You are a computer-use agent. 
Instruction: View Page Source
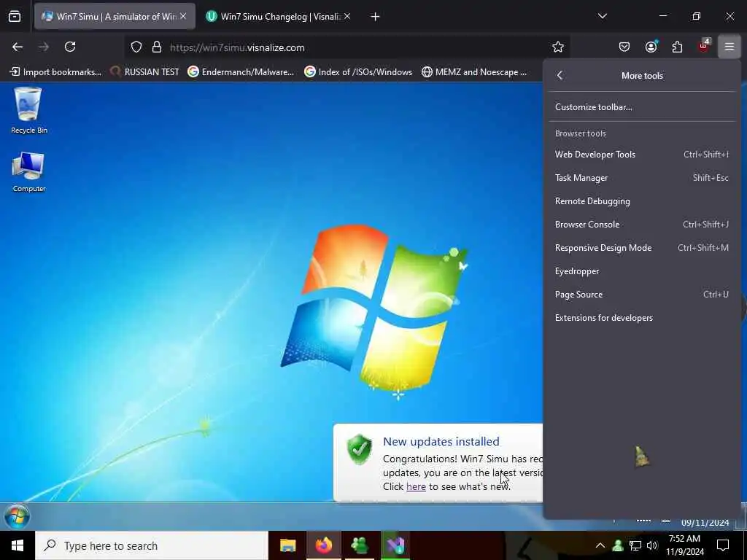642,295
